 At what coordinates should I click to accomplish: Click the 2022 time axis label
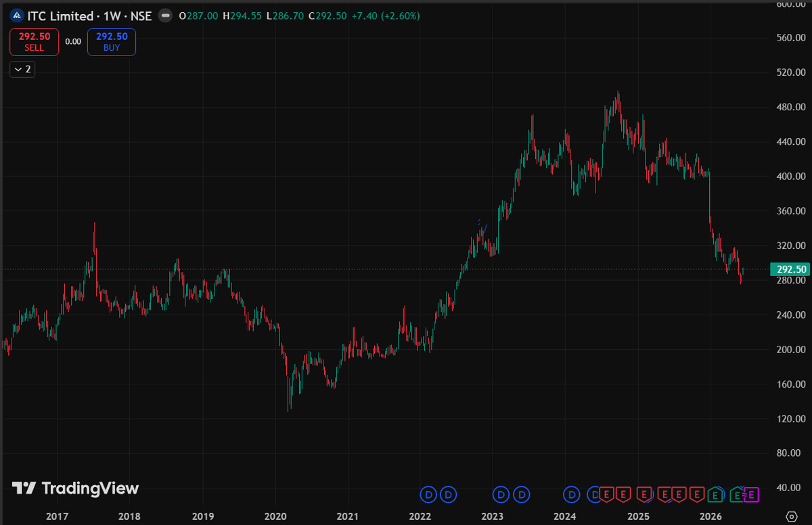pyautogui.click(x=420, y=517)
